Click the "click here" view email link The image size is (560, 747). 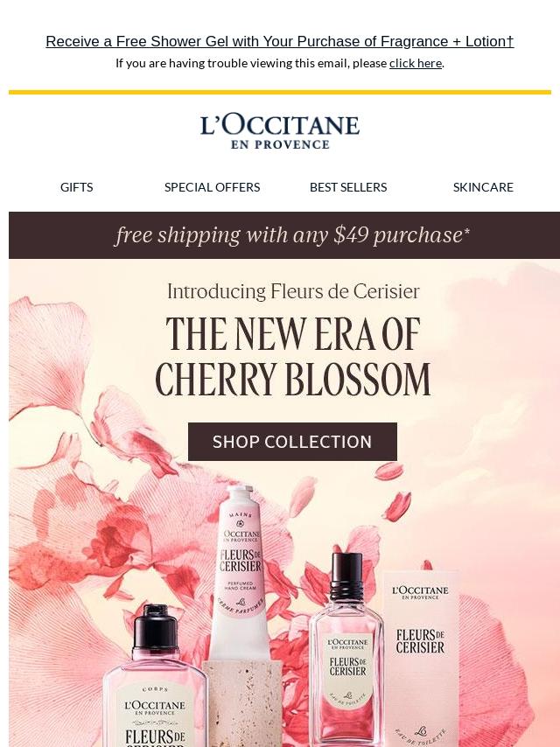pos(415,63)
